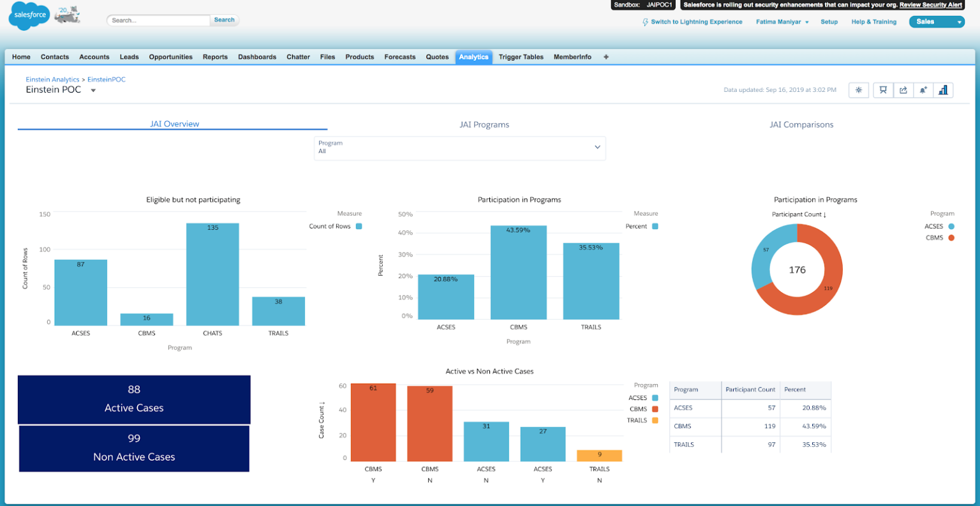
Task: Open the Sales app menu dropdown
Action: click(937, 22)
